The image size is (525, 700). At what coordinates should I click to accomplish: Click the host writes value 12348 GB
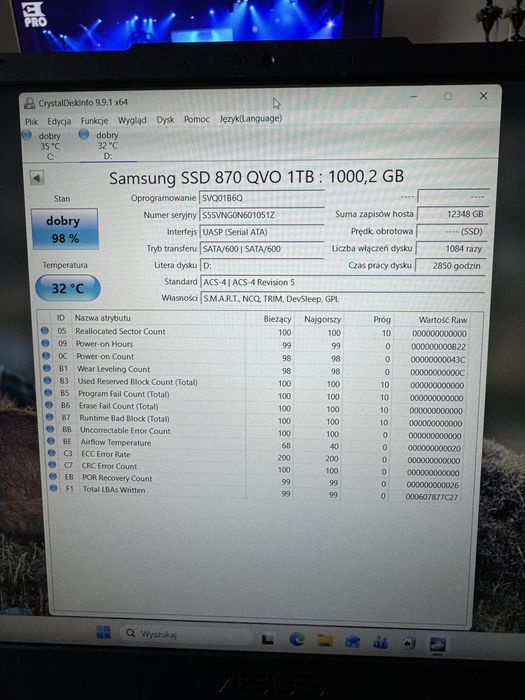click(452, 214)
